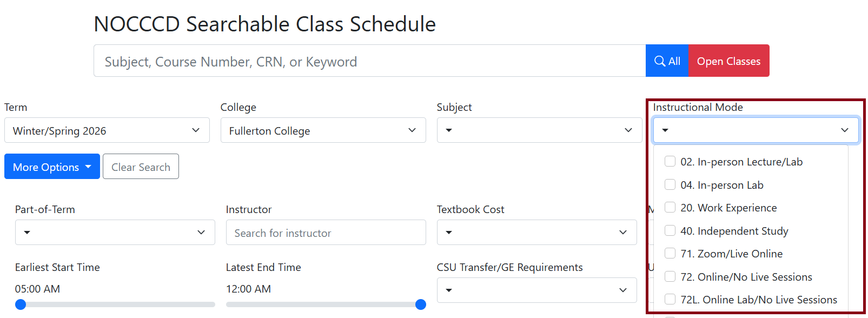Viewport: 868px width, 318px height.
Task: Tick the 20. Work Experience checkbox
Action: [670, 208]
